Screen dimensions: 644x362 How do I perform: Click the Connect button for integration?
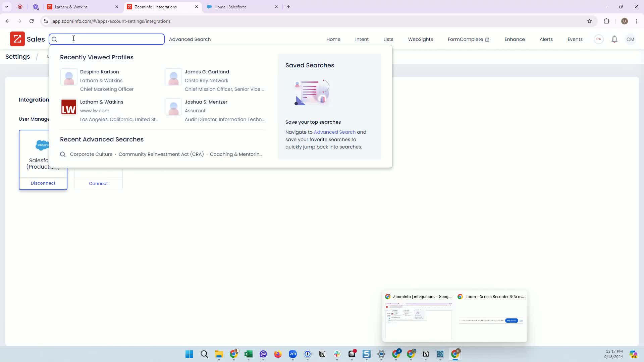coord(98,184)
